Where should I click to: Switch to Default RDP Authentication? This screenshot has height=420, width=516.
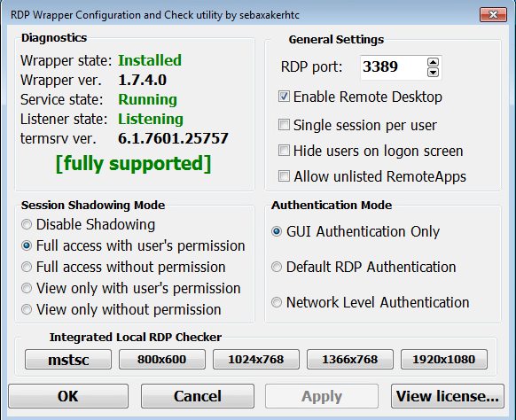pyautogui.click(x=277, y=267)
